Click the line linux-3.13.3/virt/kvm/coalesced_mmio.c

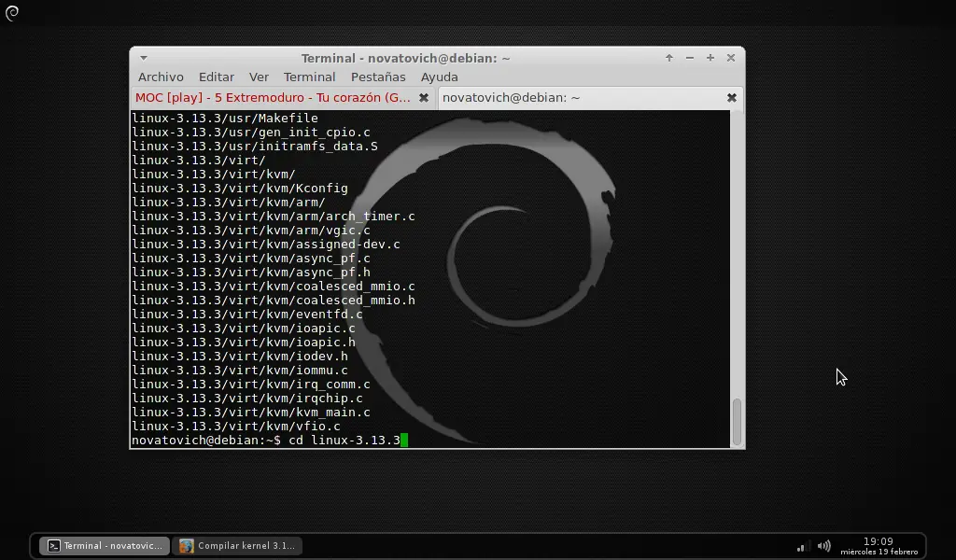point(274,287)
